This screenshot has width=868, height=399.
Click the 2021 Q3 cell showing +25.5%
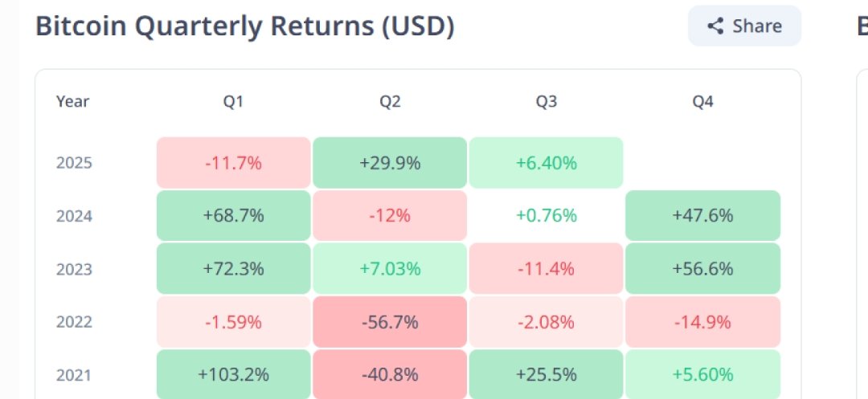coord(546,374)
